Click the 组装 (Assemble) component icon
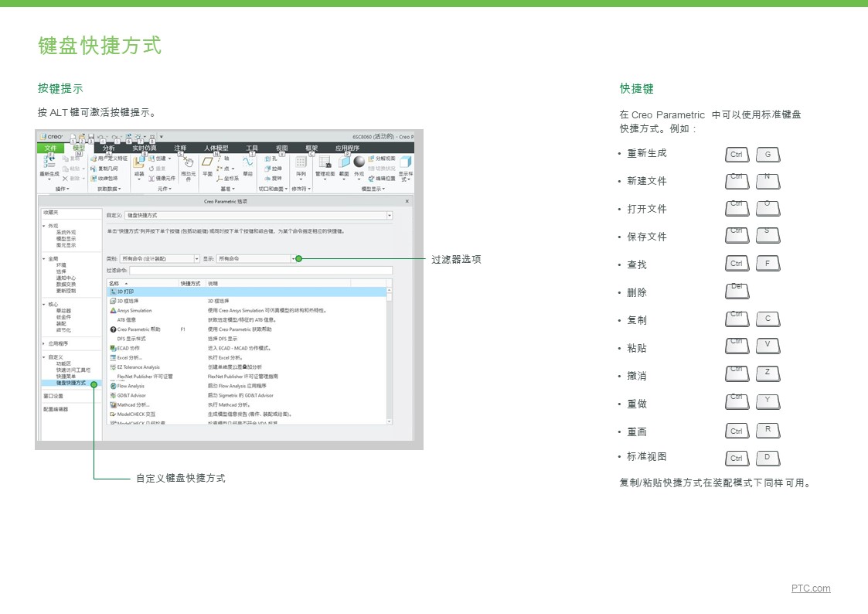The image size is (868, 614). point(139,162)
